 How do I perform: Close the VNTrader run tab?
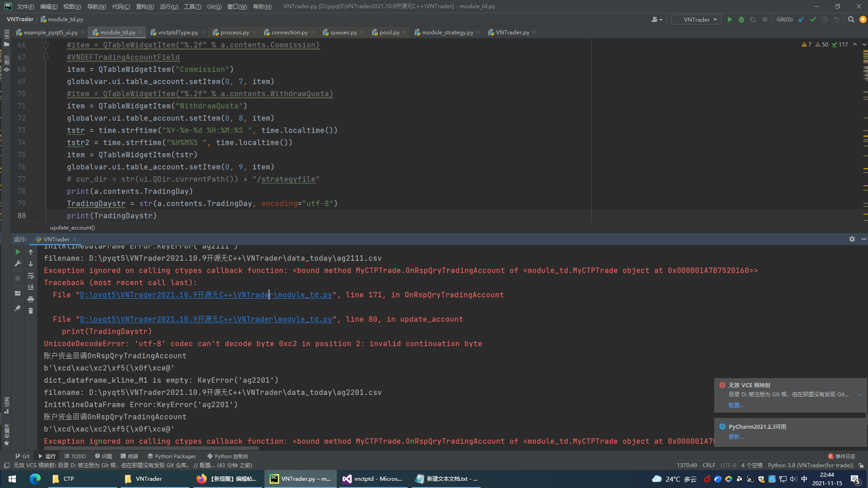pyautogui.click(x=75, y=239)
